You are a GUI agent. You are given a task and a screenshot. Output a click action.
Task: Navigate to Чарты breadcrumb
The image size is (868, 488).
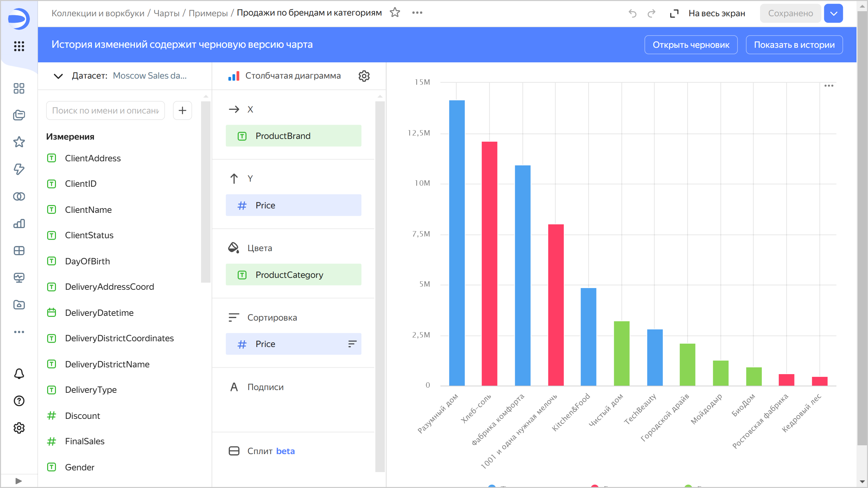pos(166,13)
